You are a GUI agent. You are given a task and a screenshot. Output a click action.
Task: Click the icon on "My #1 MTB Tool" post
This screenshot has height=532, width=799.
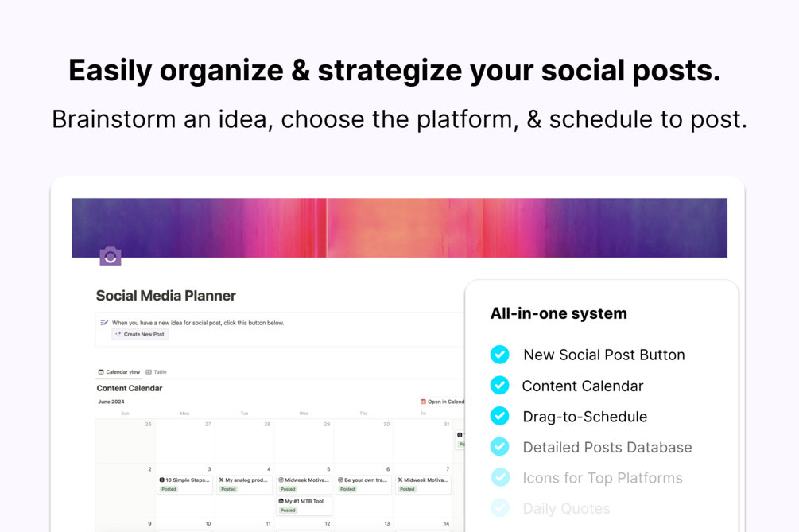281,502
